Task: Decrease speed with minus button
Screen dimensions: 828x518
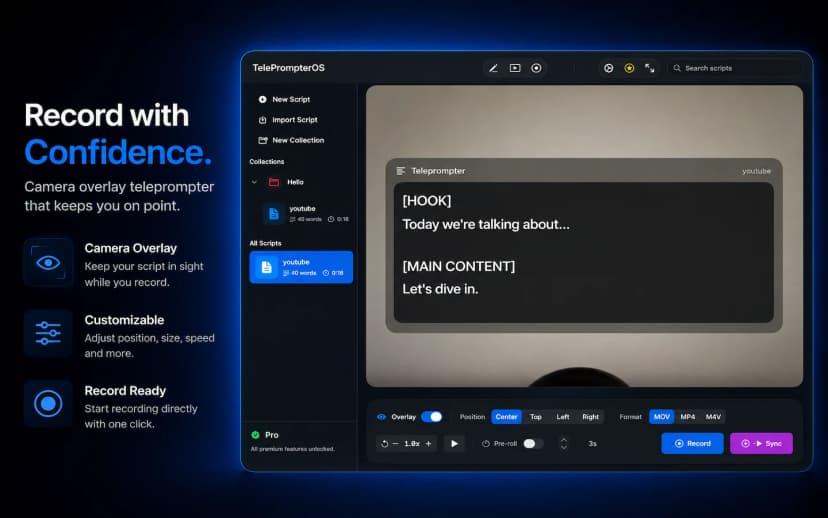Action: (x=396, y=444)
